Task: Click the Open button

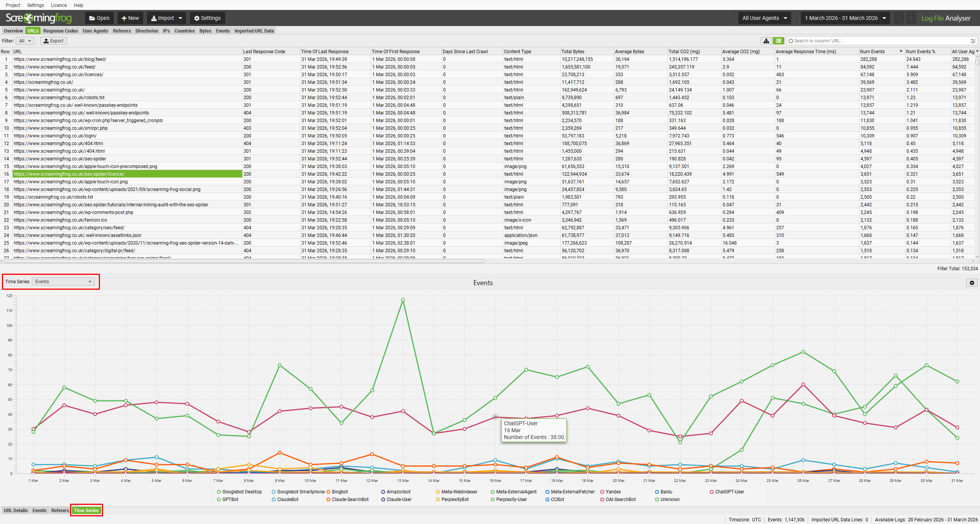Action: (99, 18)
